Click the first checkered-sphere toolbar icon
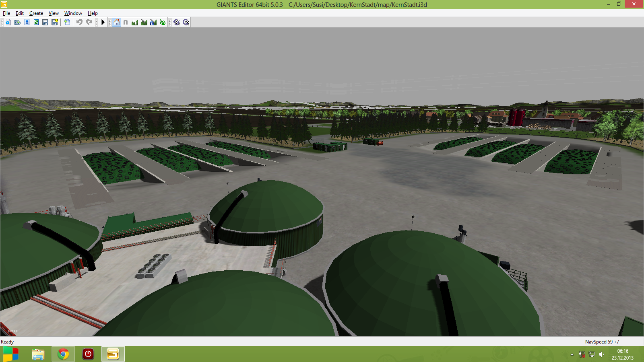The width and height of the screenshot is (644, 362). pos(177,22)
